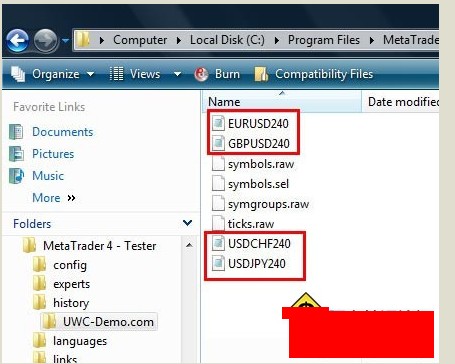Select the languages folder in tree
The image size is (455, 364).
[80, 341]
